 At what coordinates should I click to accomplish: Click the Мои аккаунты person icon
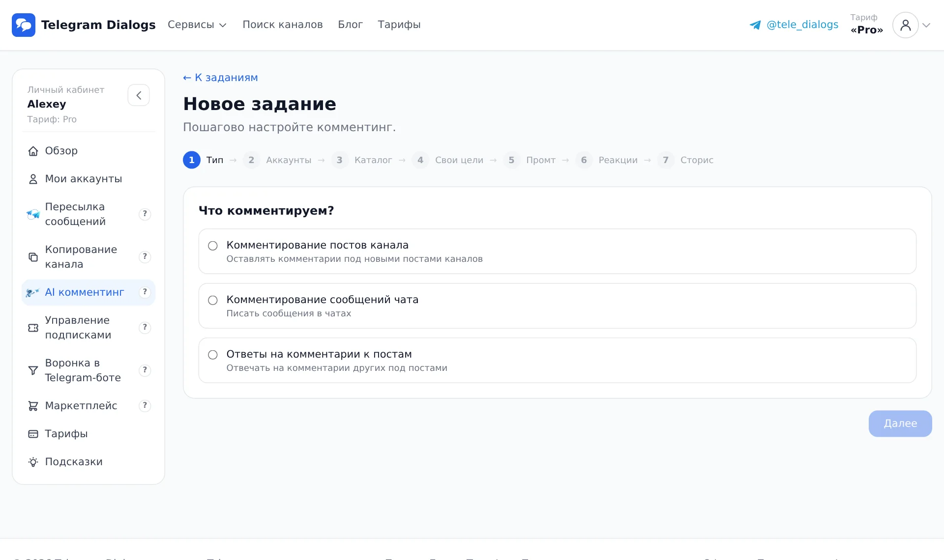tap(33, 179)
